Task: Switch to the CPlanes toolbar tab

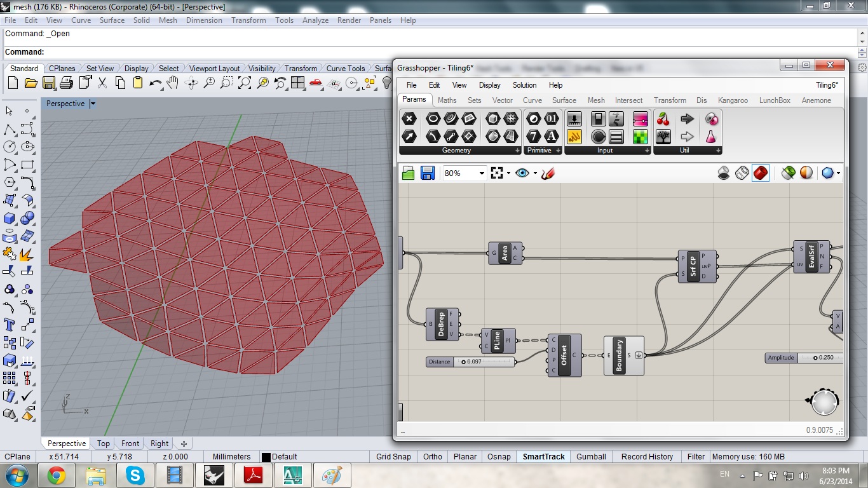Action: pos(62,69)
